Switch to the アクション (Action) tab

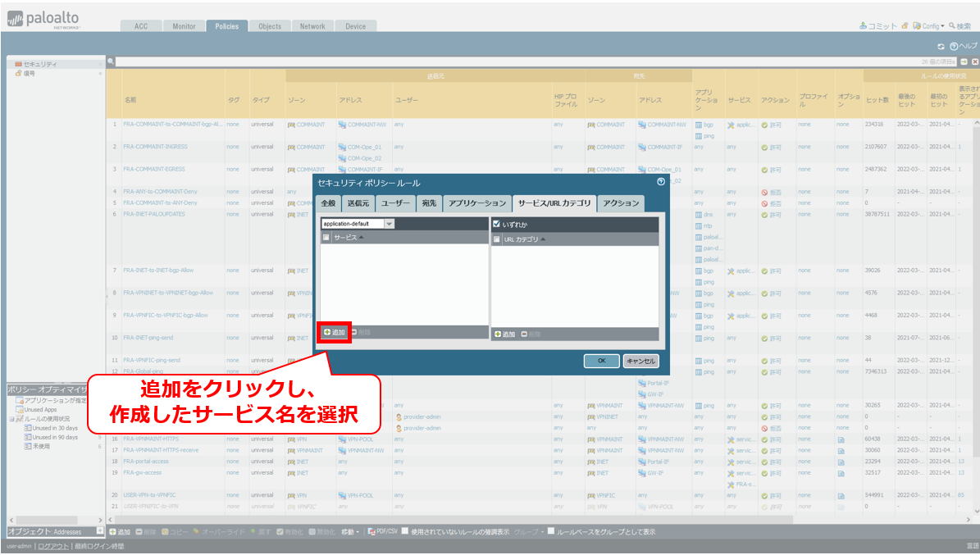[621, 203]
